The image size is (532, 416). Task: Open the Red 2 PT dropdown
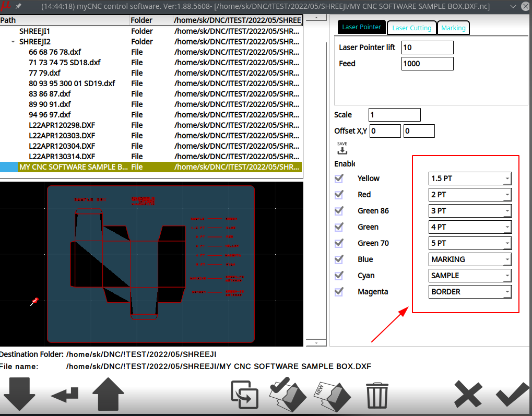click(x=470, y=195)
